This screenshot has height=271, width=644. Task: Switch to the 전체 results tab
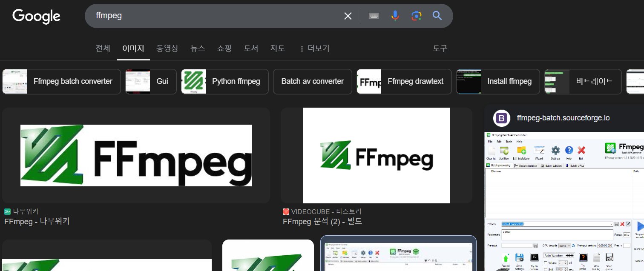point(103,48)
